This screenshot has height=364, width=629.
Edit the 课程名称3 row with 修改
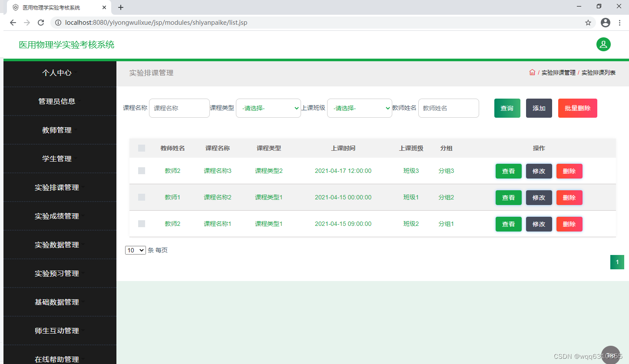pos(539,171)
